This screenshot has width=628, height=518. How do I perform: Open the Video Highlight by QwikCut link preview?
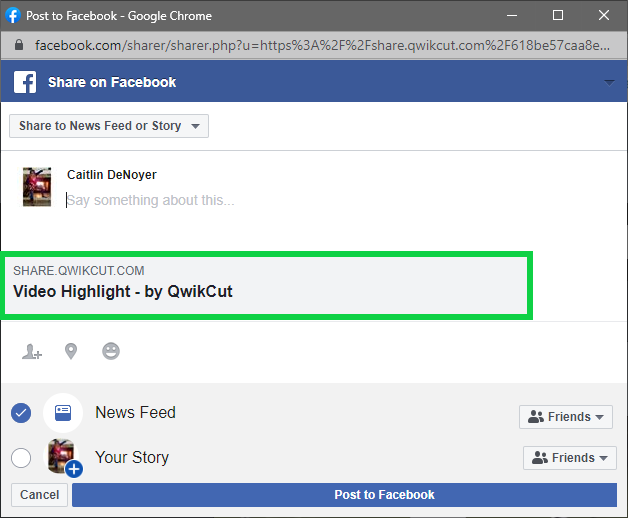coord(266,285)
